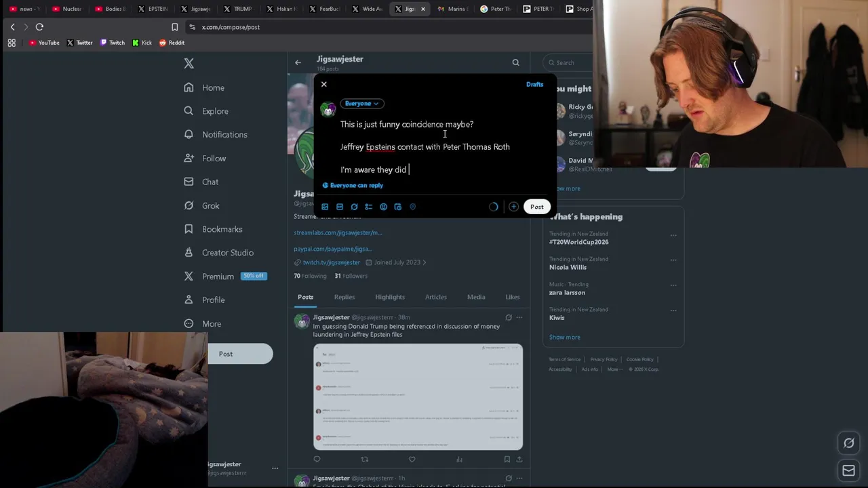Click the Post button in composer

tap(536, 207)
